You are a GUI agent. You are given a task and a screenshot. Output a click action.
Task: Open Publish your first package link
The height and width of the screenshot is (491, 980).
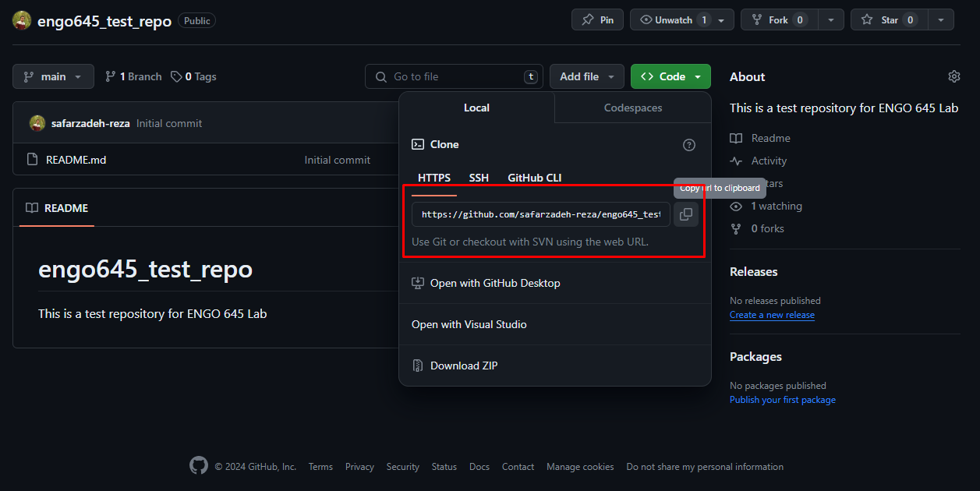[x=783, y=400]
